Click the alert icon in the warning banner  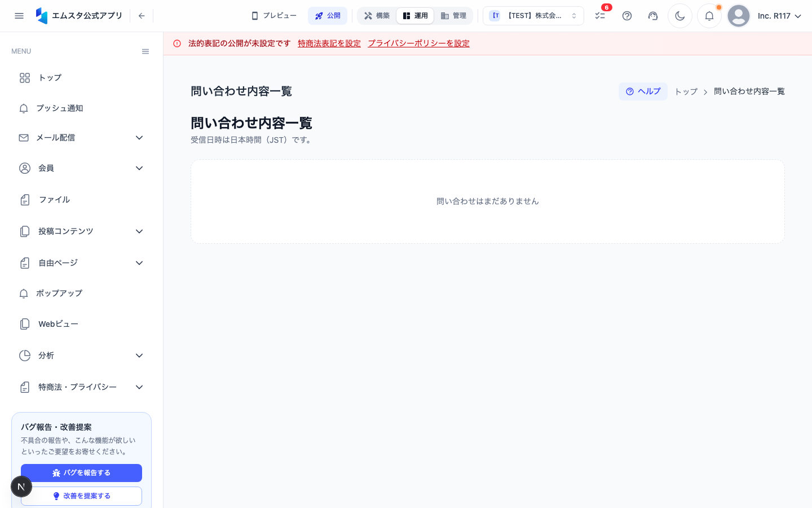pyautogui.click(x=177, y=43)
